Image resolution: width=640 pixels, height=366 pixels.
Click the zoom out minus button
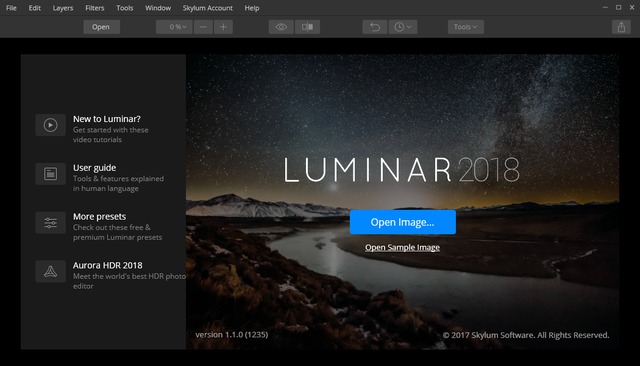[x=203, y=27]
